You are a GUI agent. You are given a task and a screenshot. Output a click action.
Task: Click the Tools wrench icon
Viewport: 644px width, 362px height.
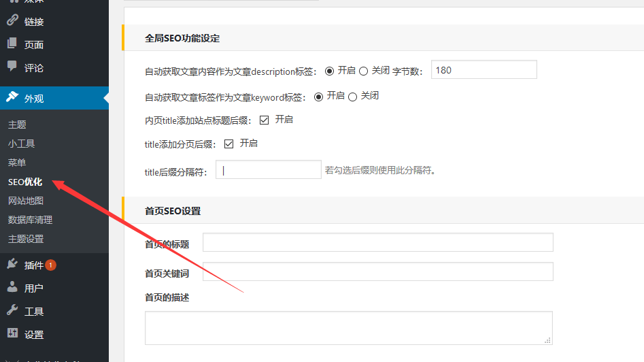(x=12, y=311)
